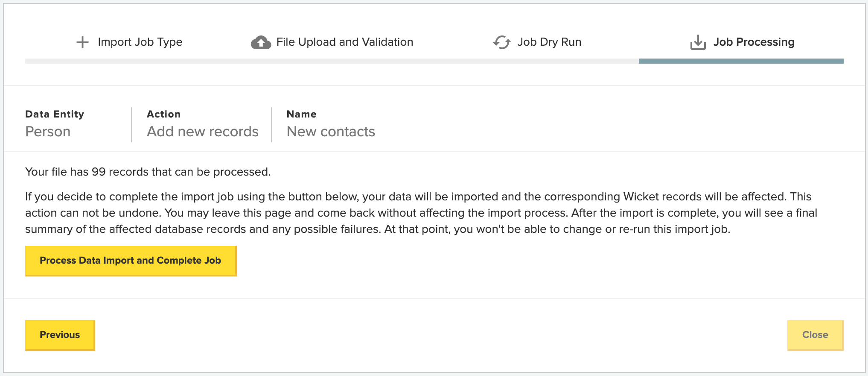Click the Job Dry Run refresh arrows icon

click(x=502, y=42)
